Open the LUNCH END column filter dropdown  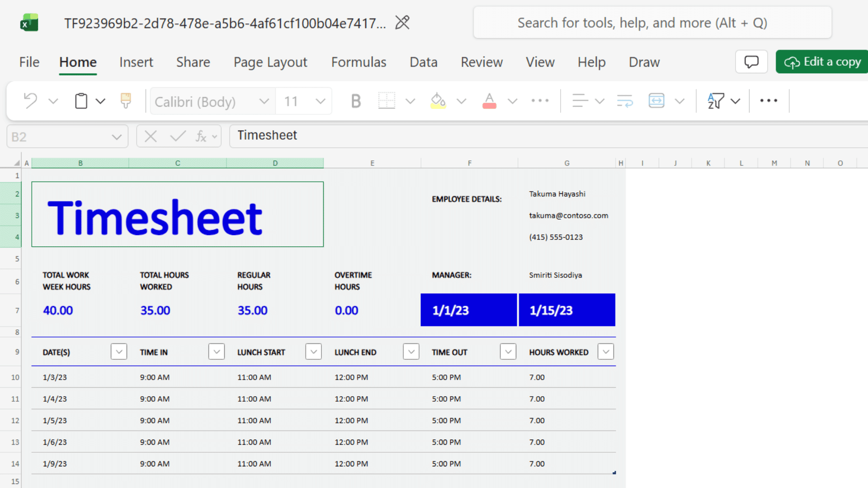(411, 352)
